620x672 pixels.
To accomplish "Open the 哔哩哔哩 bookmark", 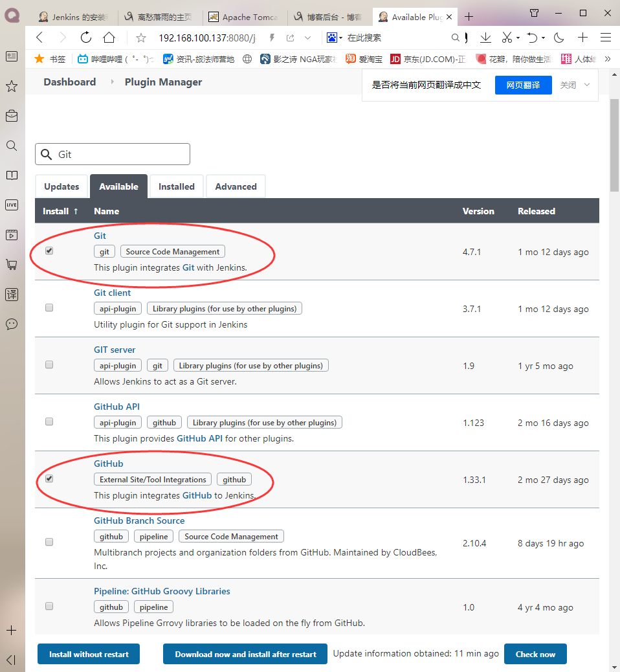I will pos(116,59).
